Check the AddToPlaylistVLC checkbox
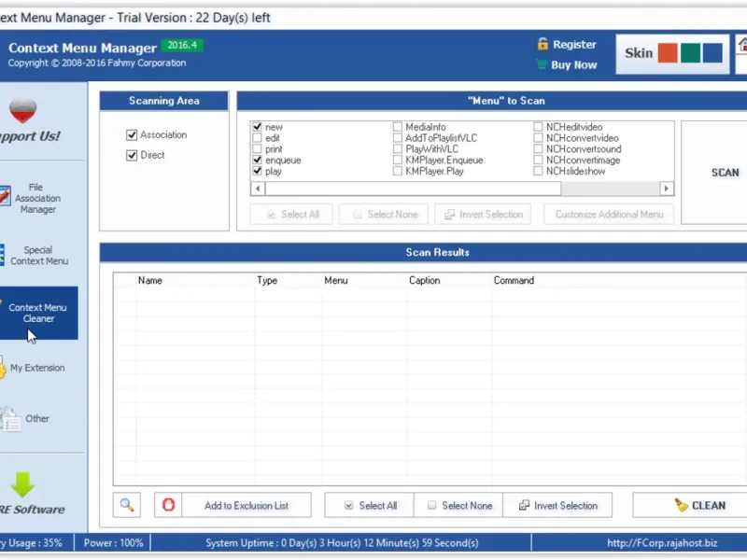The width and height of the screenshot is (747, 560). [x=398, y=137]
